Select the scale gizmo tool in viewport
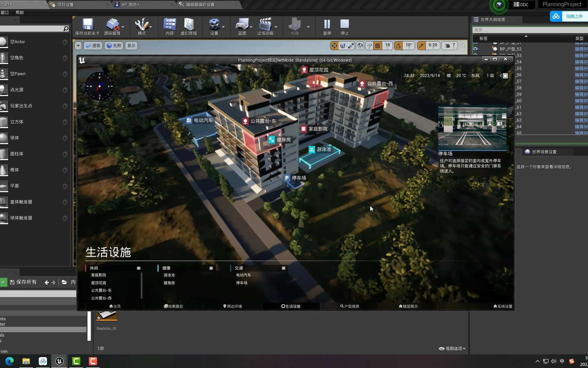Viewport: 588px width, 368px height. [351, 46]
